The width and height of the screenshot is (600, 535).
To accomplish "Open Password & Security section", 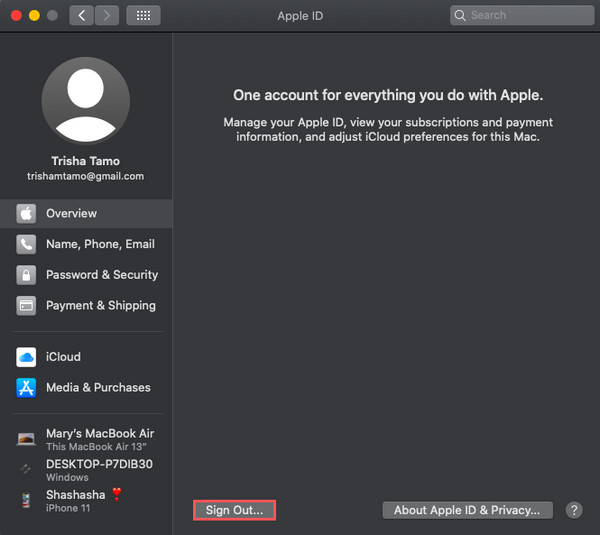I will tap(86, 275).
